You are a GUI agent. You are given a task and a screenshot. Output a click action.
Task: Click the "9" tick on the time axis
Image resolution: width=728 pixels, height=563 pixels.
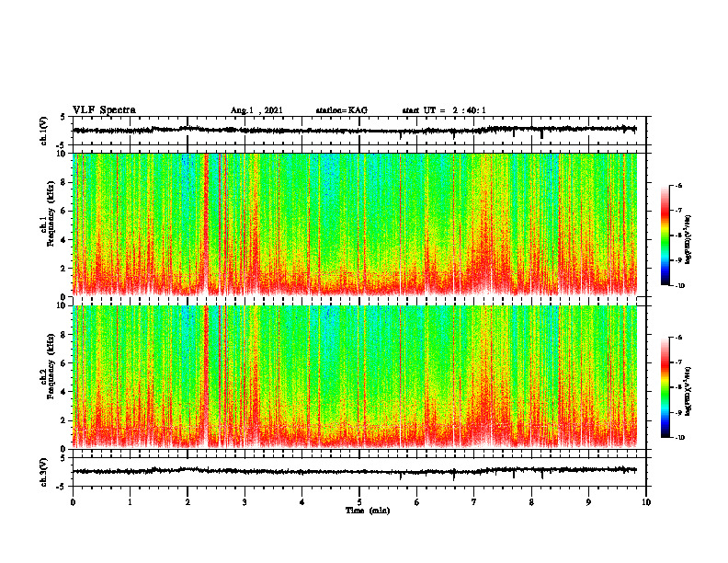point(588,502)
